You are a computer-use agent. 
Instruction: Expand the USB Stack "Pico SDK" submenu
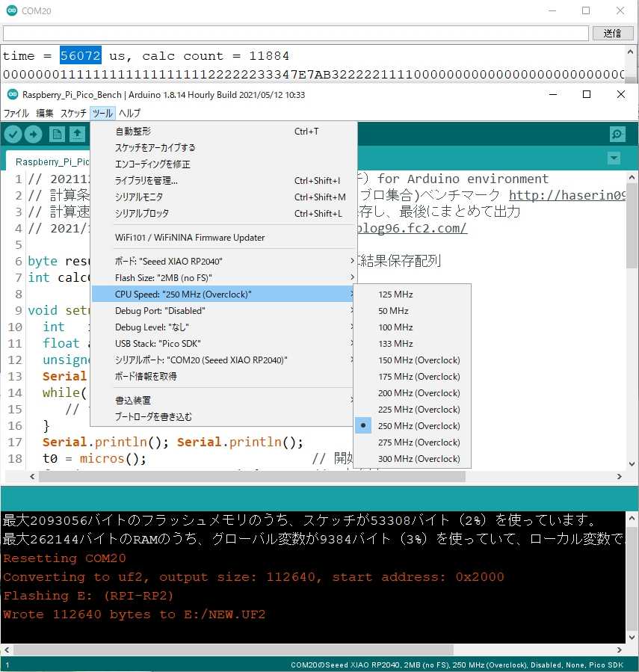(x=224, y=344)
